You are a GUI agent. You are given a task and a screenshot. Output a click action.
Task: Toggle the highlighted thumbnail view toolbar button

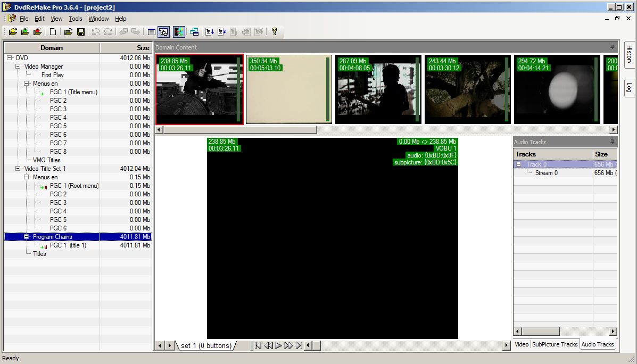(x=164, y=32)
